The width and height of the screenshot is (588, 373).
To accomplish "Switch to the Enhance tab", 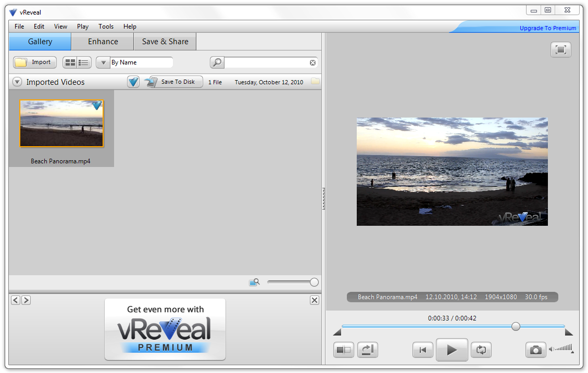I will click(103, 42).
